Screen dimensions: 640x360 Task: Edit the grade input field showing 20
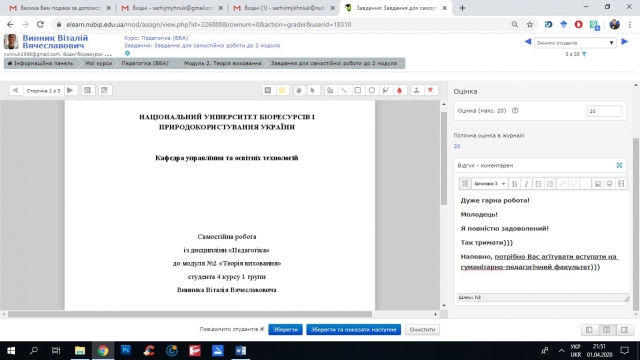[x=604, y=111]
